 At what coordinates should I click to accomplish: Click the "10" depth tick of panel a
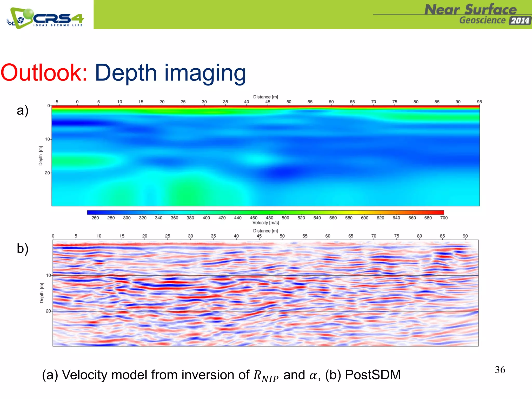pyautogui.click(x=48, y=139)
